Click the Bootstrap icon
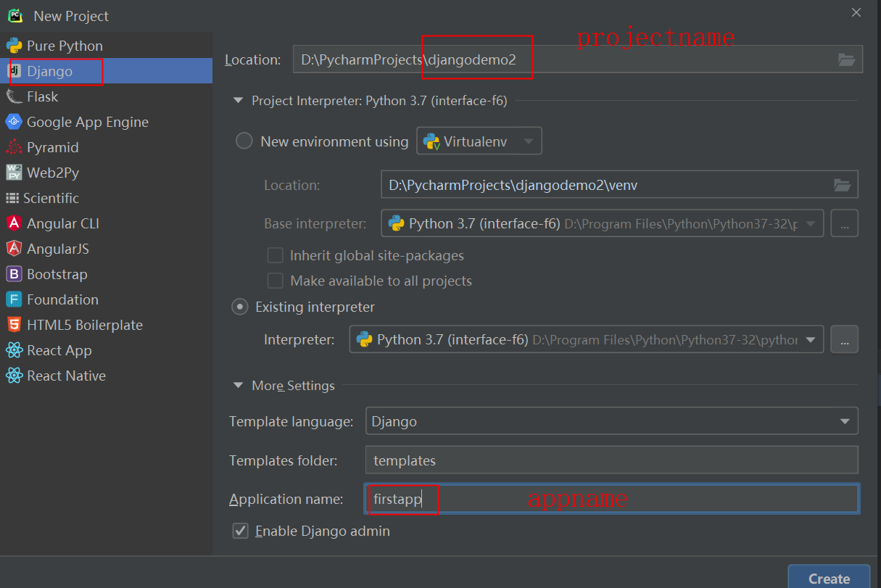 pyautogui.click(x=14, y=274)
